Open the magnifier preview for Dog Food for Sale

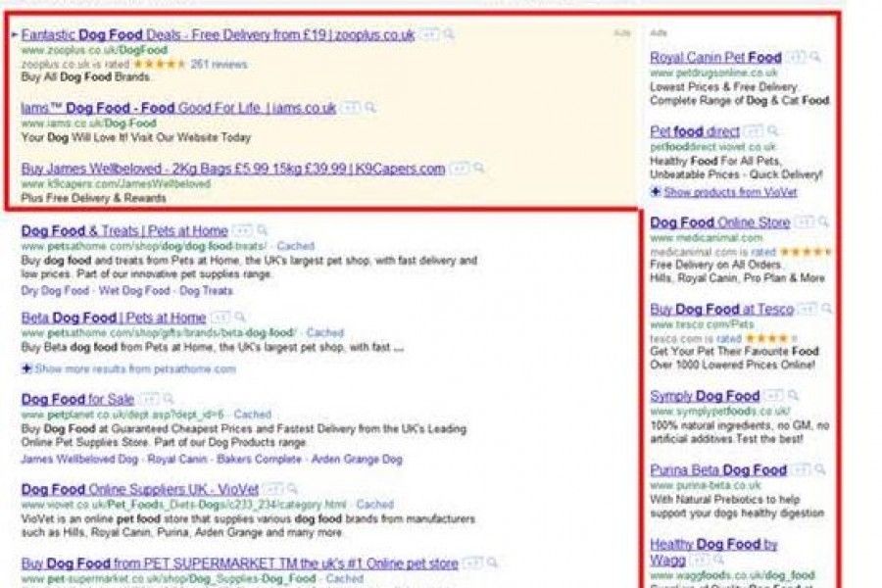pyautogui.click(x=169, y=399)
